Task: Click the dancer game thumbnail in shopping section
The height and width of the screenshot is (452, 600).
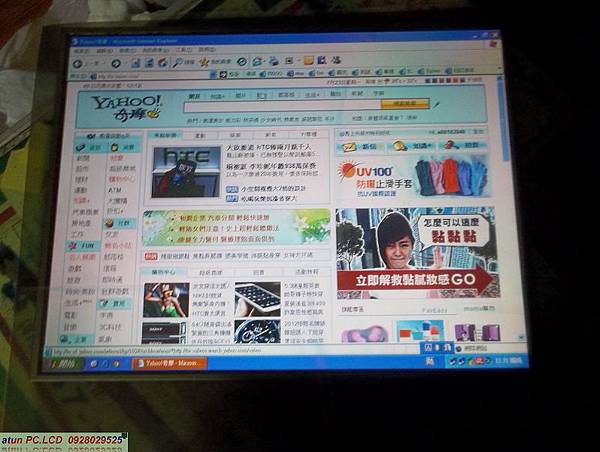Action: point(166,300)
